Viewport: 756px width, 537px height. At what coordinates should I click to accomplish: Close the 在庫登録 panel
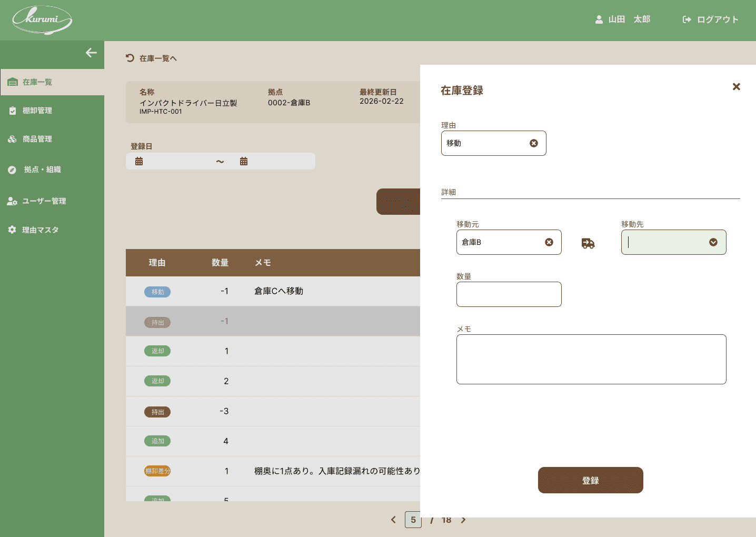(x=737, y=87)
